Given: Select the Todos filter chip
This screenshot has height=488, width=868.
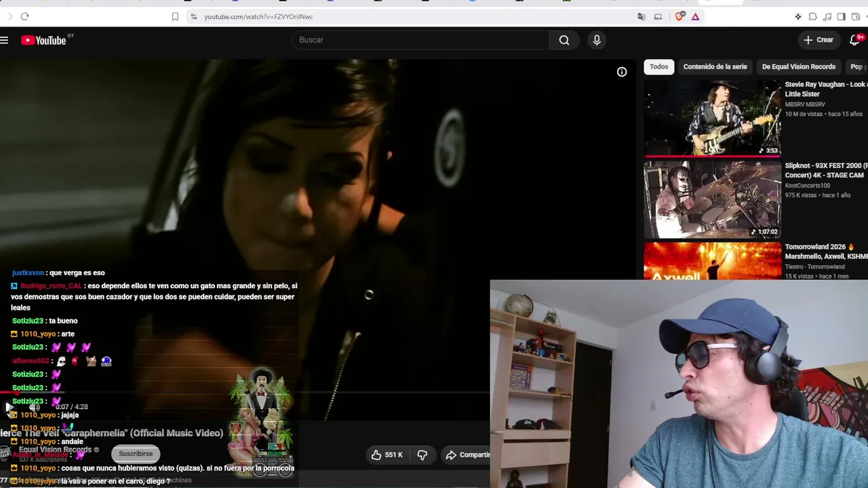Looking at the screenshot, I should coord(658,66).
